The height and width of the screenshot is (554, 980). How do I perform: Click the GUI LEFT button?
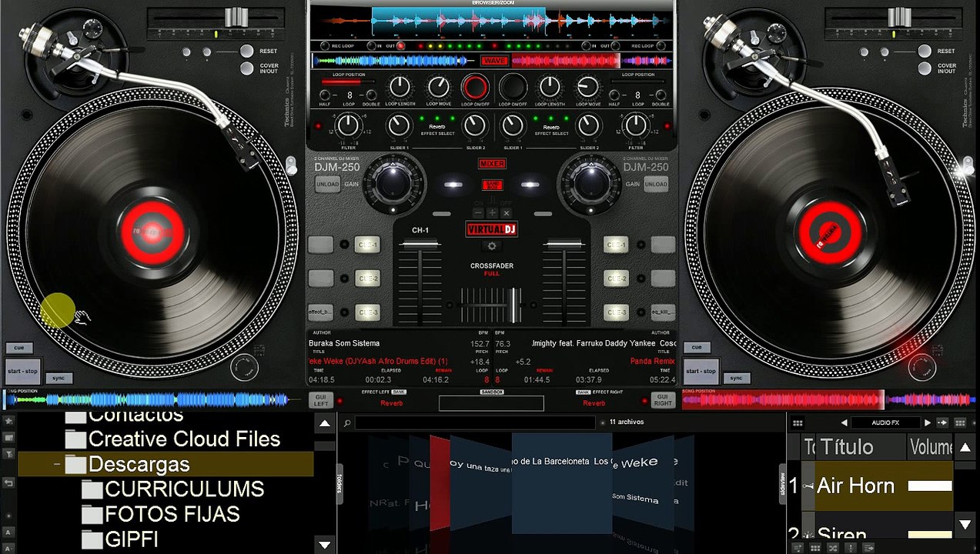(x=321, y=399)
